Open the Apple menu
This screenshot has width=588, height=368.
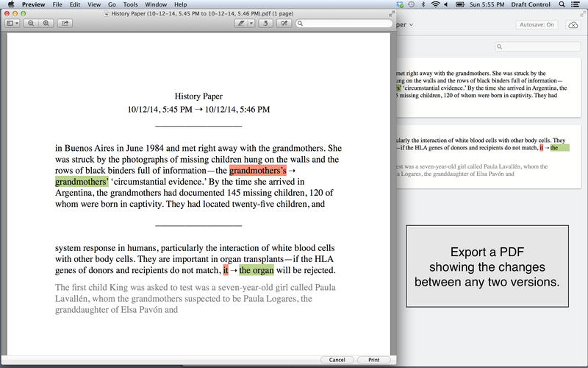10,4
